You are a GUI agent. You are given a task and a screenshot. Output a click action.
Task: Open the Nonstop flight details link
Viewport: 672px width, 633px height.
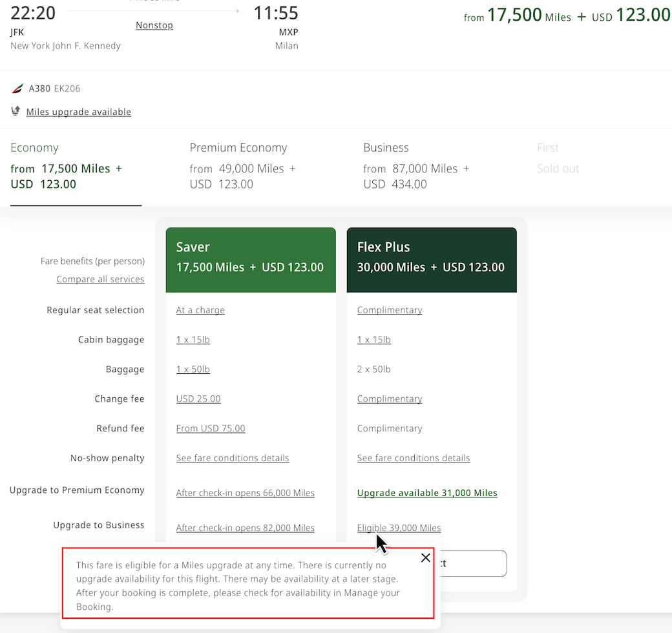(154, 25)
